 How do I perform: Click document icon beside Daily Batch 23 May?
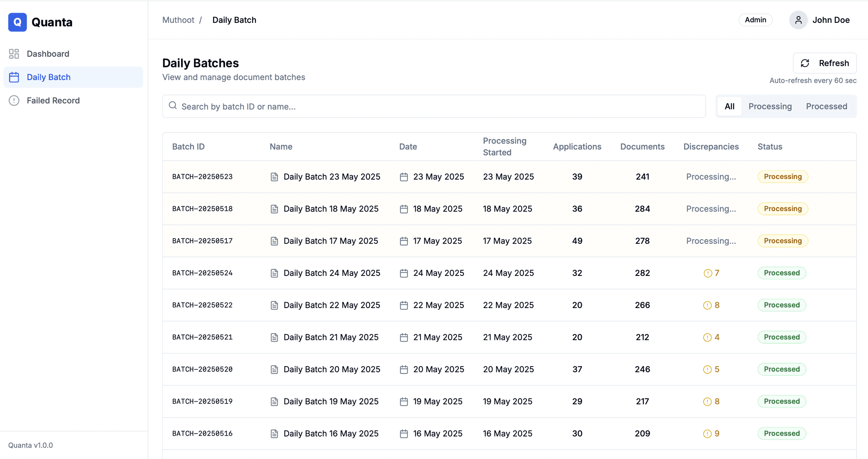pyautogui.click(x=274, y=177)
